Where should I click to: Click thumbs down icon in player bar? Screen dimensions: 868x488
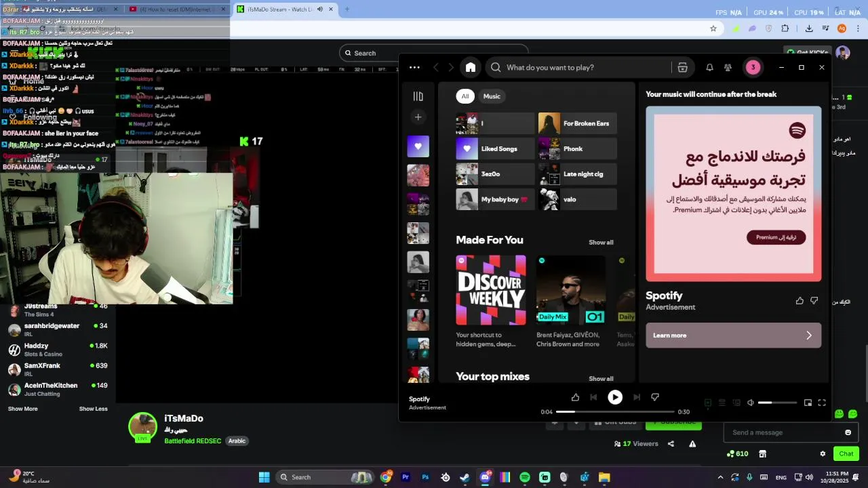point(655,397)
